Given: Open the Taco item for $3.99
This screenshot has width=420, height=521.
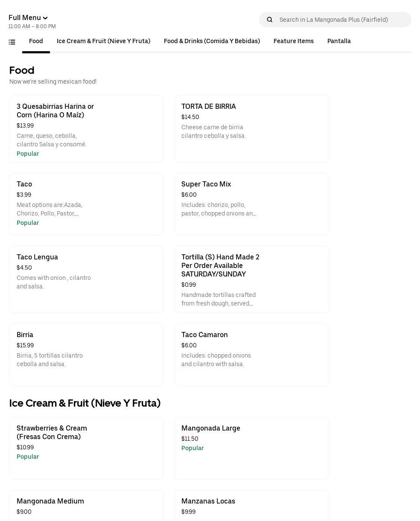Looking at the screenshot, I should pyautogui.click(x=87, y=204).
